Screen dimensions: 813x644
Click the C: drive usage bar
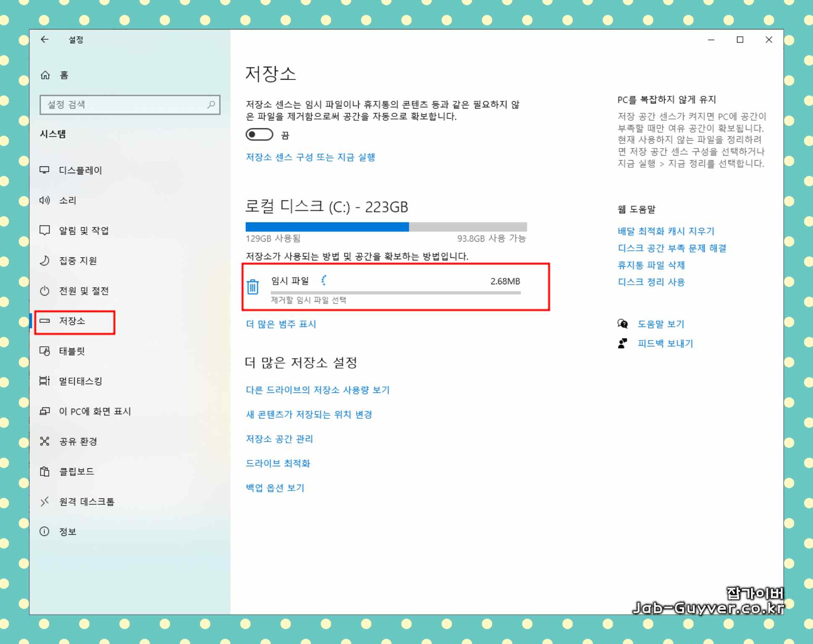(x=386, y=227)
